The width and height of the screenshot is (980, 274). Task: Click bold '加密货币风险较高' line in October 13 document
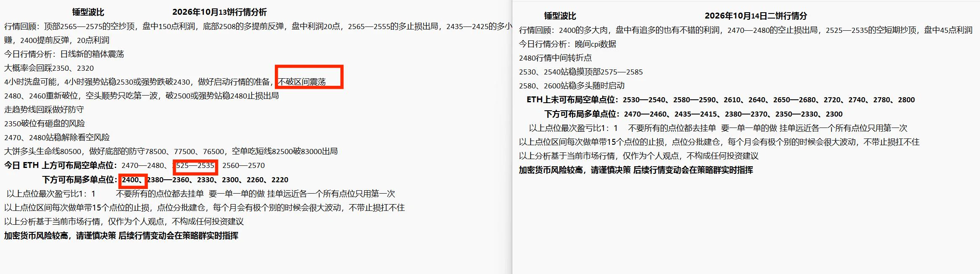(x=121, y=236)
